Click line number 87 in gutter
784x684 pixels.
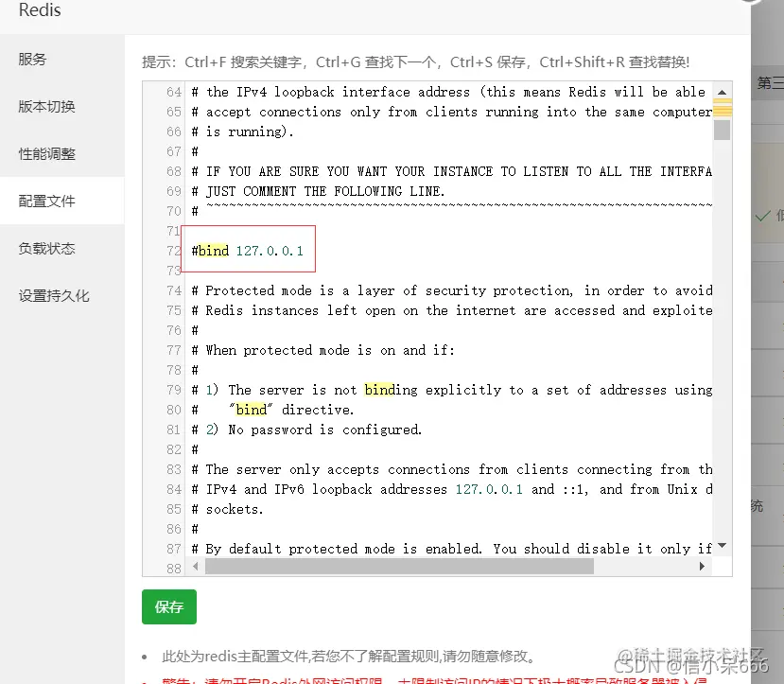[x=173, y=549]
